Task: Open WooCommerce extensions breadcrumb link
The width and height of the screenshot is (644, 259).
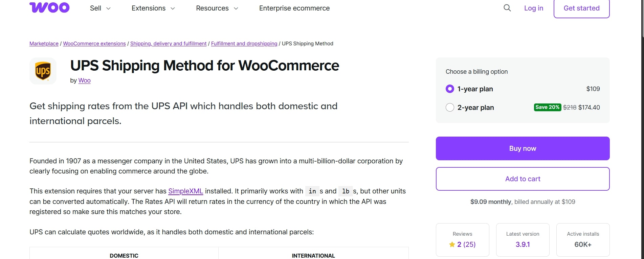Action: click(x=94, y=44)
